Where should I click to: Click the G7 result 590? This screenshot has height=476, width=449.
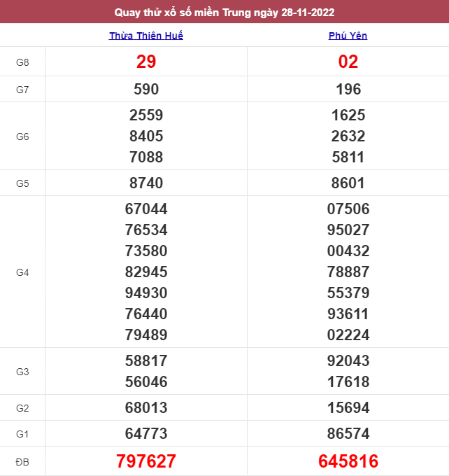pos(146,90)
